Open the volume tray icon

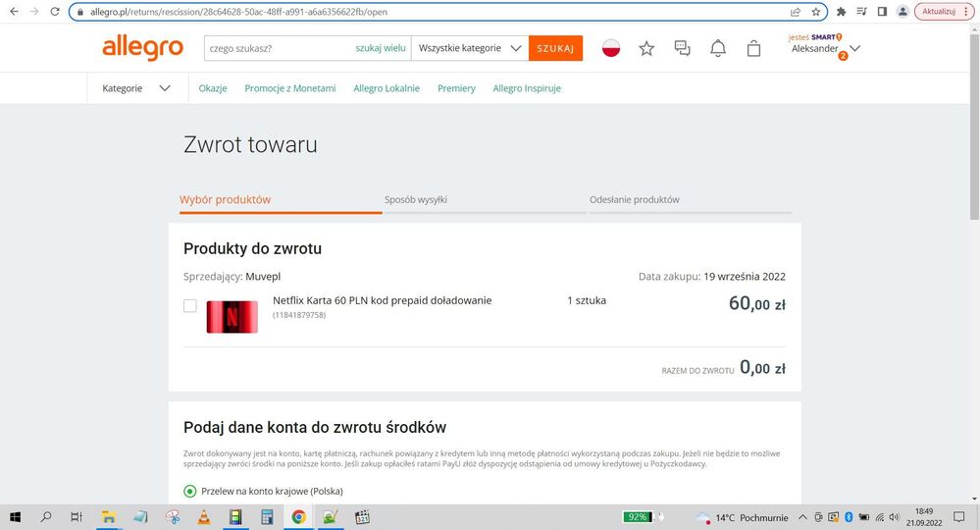coord(894,517)
